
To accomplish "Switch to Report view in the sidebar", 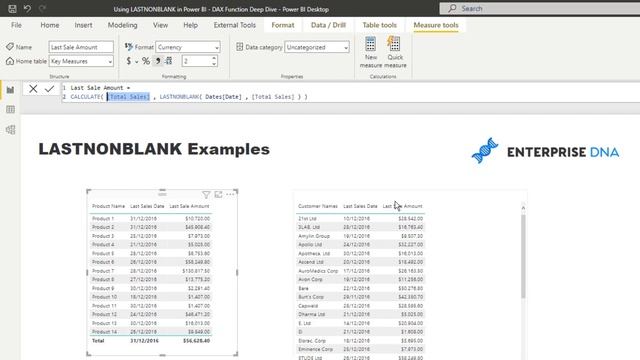I will point(11,90).
